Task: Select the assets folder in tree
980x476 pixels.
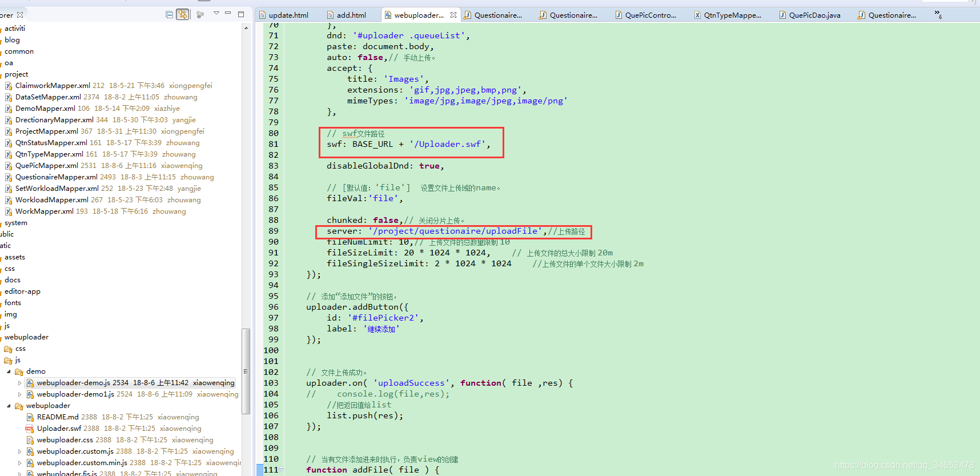Action: [15, 257]
